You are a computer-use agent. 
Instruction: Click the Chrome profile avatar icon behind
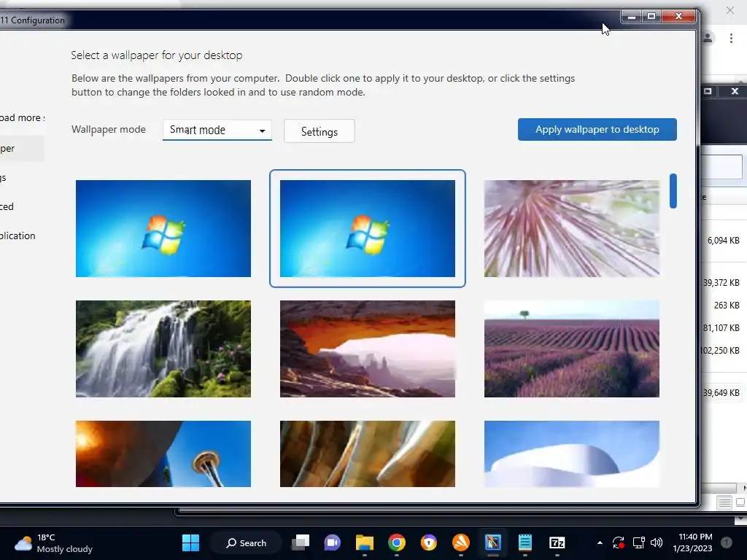pos(707,38)
